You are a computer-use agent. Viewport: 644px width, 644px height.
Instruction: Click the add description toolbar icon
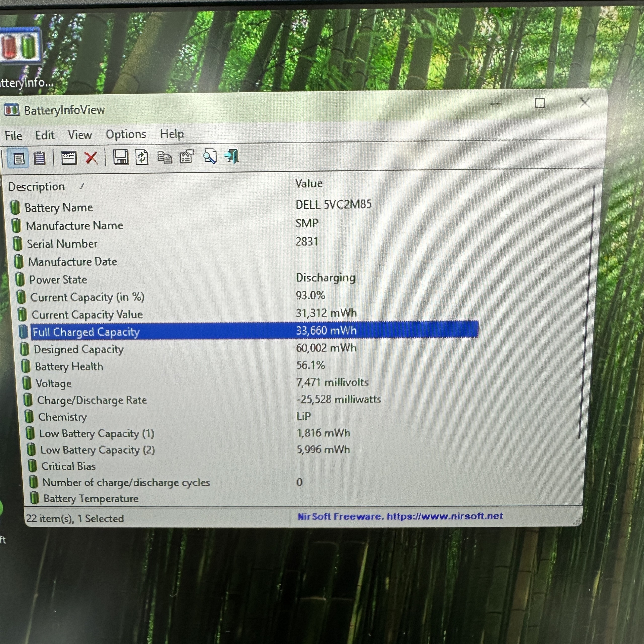point(69,158)
